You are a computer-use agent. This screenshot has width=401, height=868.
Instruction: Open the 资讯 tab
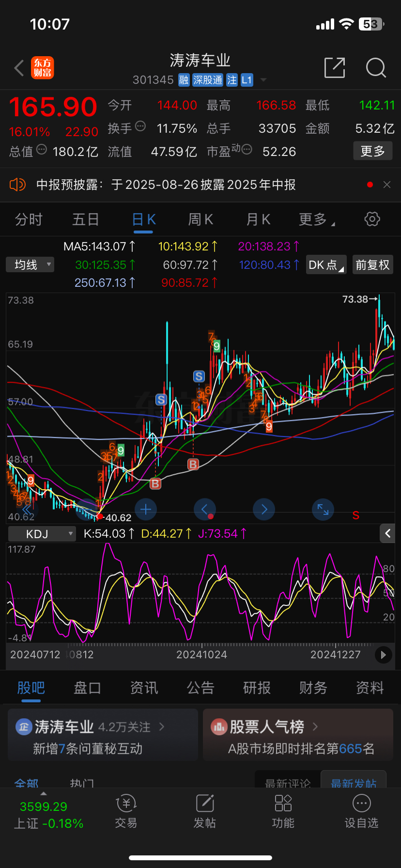pos(144,688)
